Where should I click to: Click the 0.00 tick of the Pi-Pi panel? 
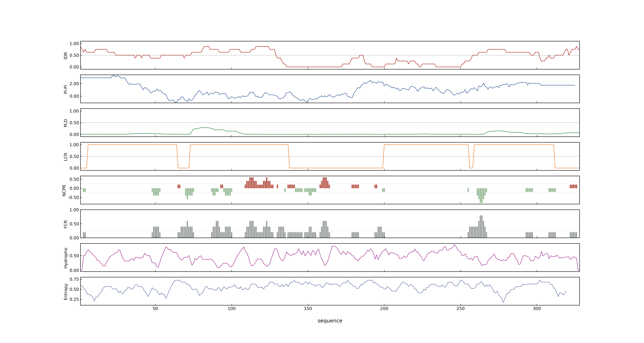74,96
